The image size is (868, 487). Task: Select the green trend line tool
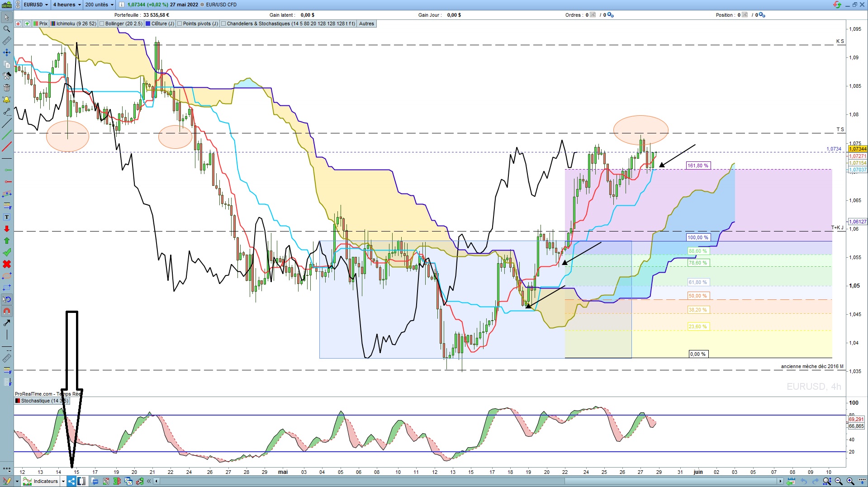(x=7, y=135)
